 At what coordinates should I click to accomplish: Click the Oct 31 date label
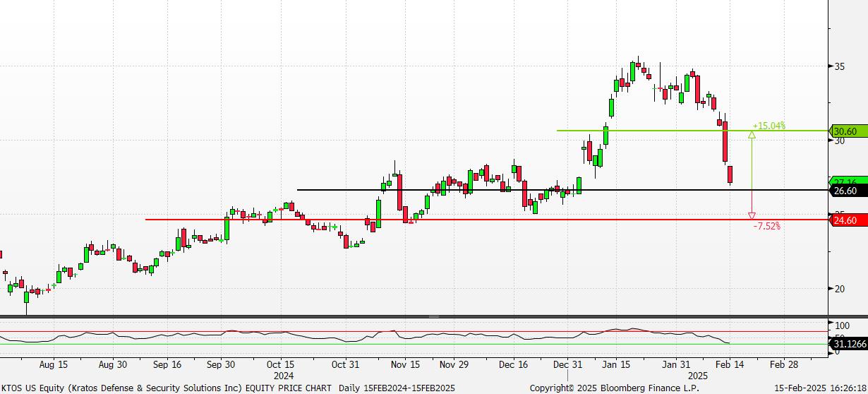pyautogui.click(x=346, y=365)
